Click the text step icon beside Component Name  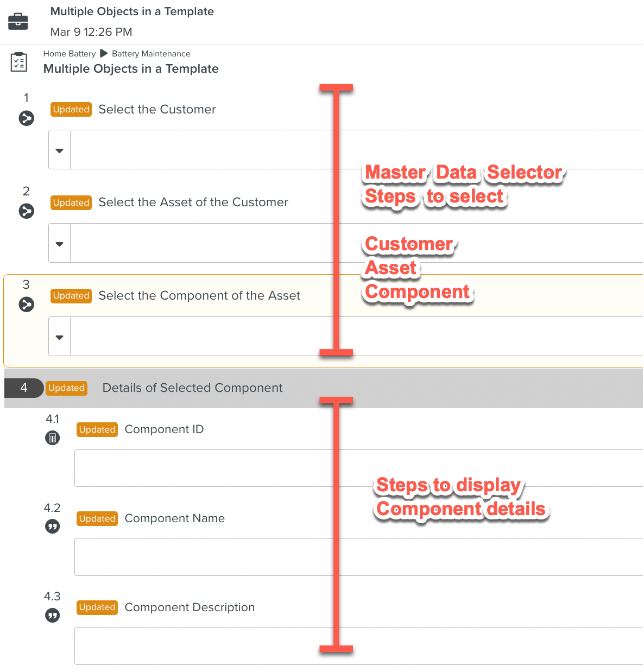click(x=52, y=526)
